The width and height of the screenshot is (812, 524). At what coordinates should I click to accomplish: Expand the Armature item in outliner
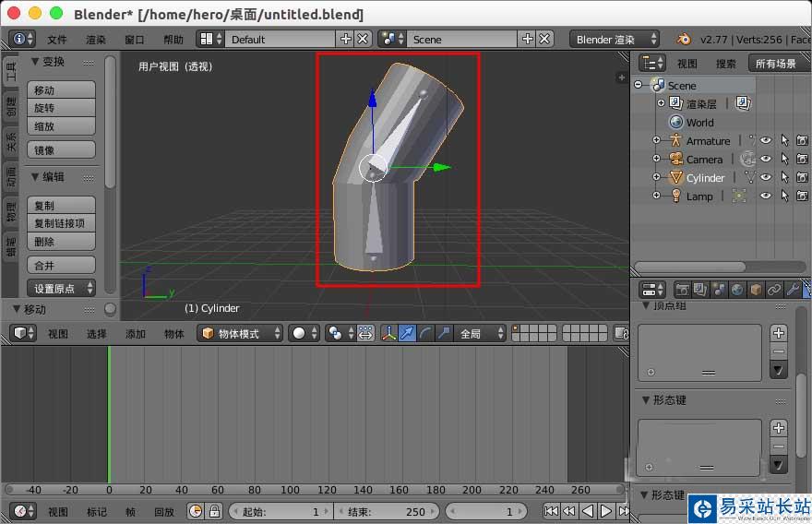pos(657,140)
